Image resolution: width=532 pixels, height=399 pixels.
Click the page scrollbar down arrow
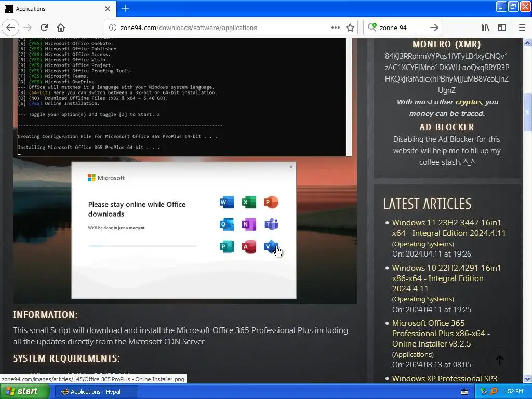528,379
